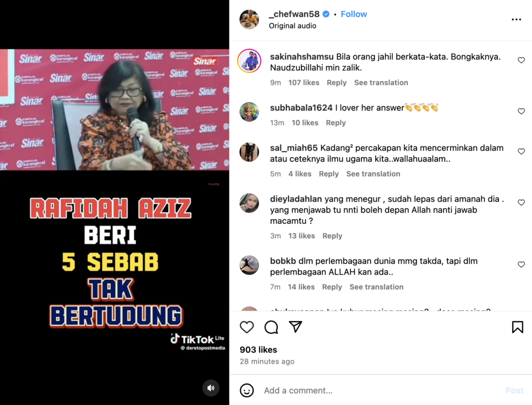
Task: Show translation for sal_miah65's comment
Action: coord(373,173)
